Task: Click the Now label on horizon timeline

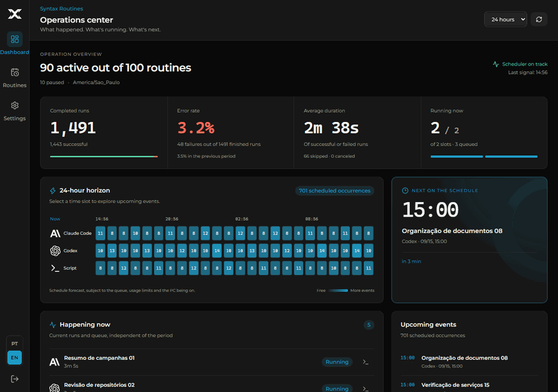Action: 55,219
